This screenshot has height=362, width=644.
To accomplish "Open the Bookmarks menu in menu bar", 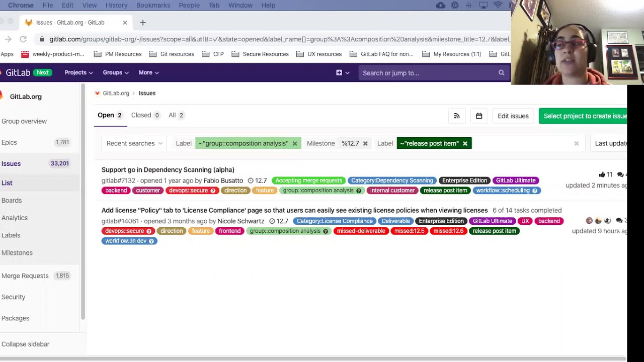I will click(153, 5).
